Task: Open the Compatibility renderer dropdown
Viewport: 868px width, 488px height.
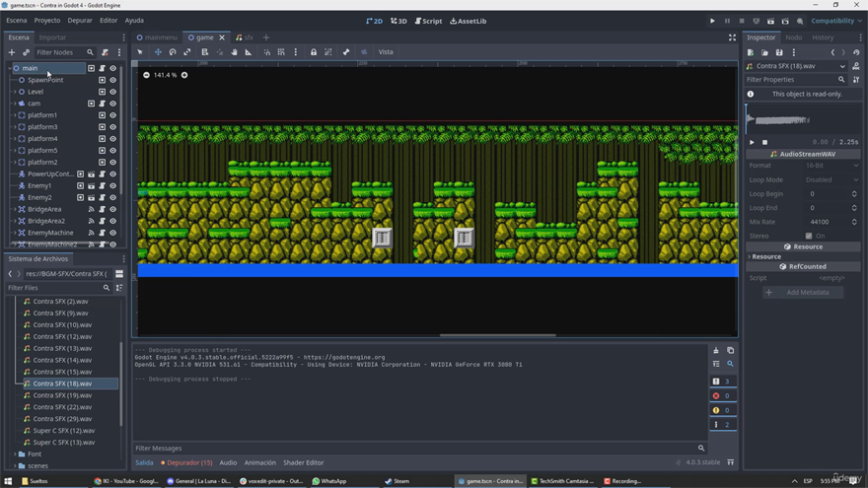Action: click(x=832, y=21)
